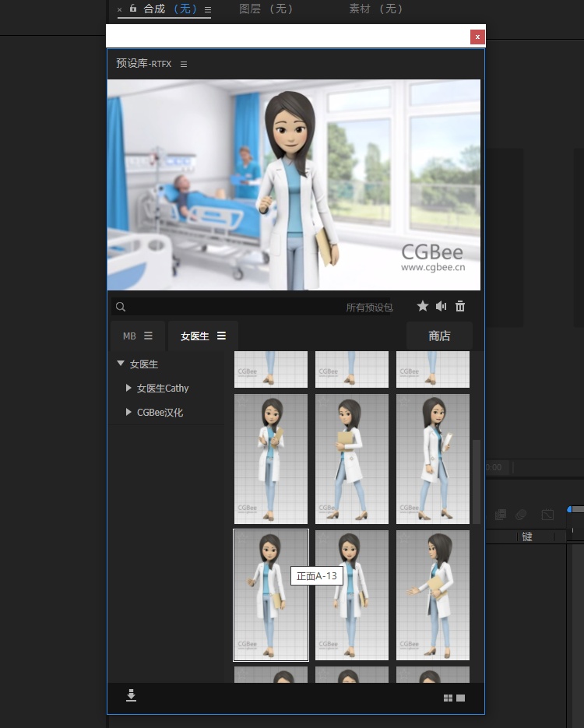Click the motion blur icon in timeline

click(522, 515)
